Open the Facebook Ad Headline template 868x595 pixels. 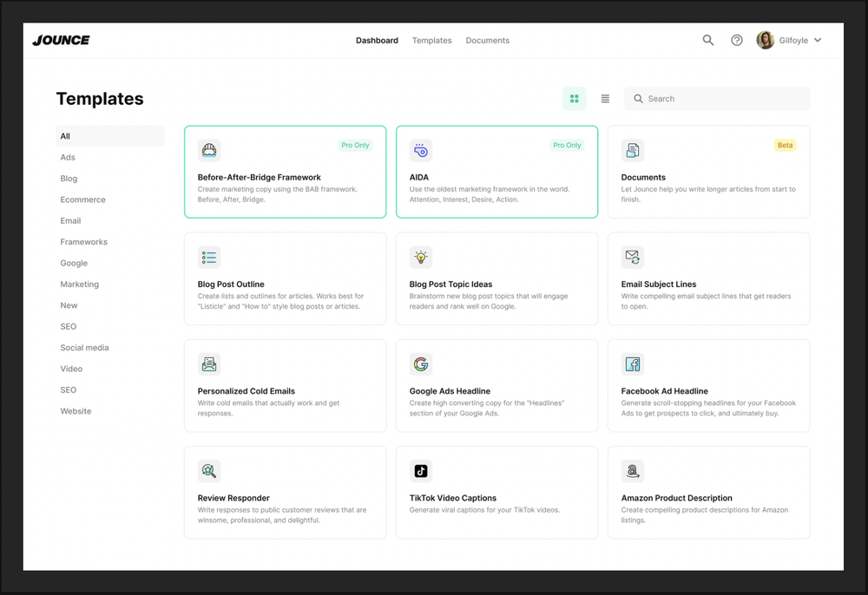(708, 385)
